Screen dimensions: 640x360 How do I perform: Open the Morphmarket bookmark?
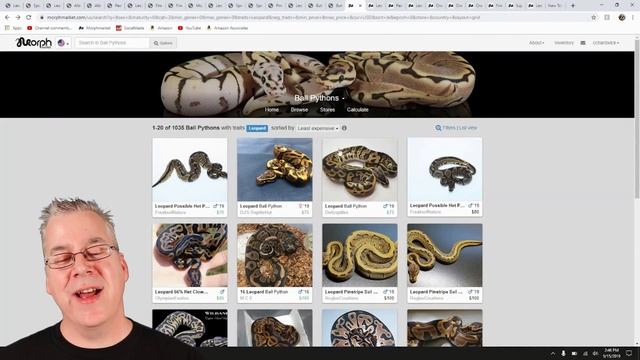click(x=94, y=28)
